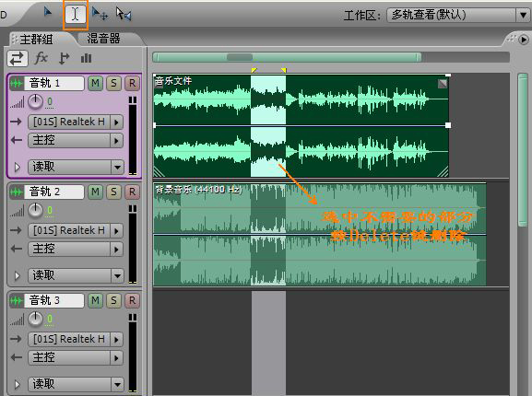Click the 音轨 2 name field

[x=54, y=192]
